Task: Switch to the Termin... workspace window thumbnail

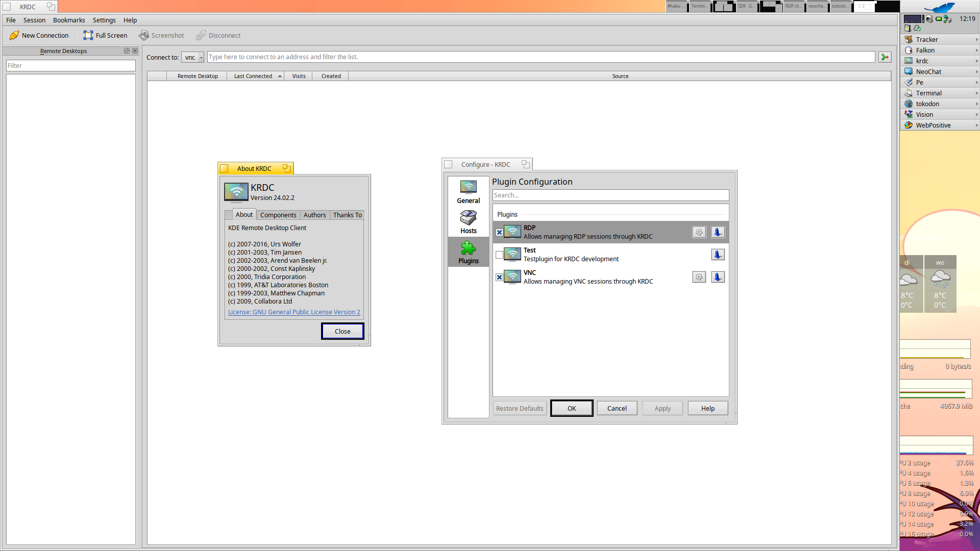Action: pyautogui.click(x=700, y=6)
